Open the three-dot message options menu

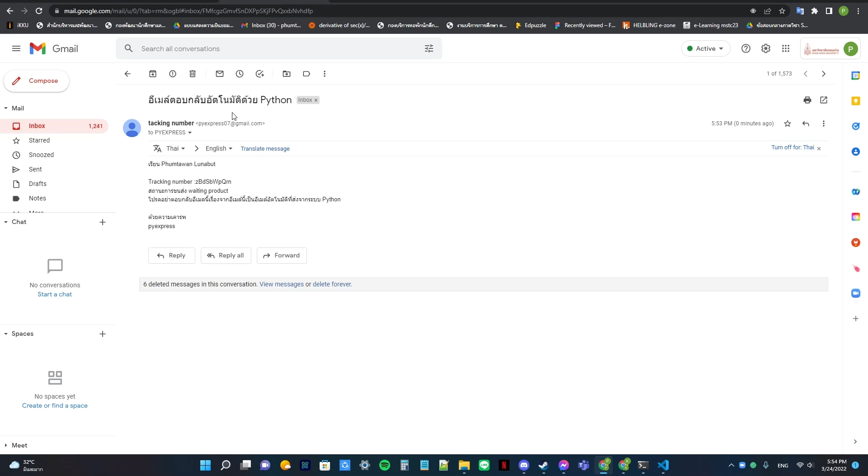tap(824, 124)
